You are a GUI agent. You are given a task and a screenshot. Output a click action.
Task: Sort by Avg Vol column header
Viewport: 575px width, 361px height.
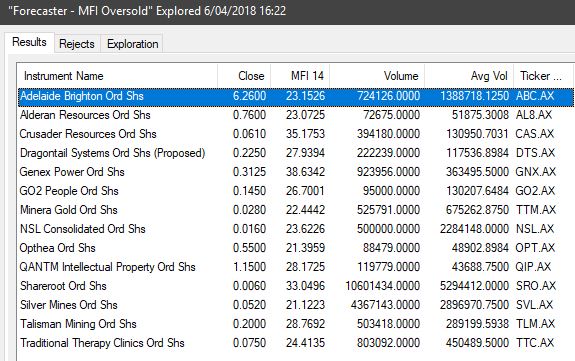[x=469, y=76]
